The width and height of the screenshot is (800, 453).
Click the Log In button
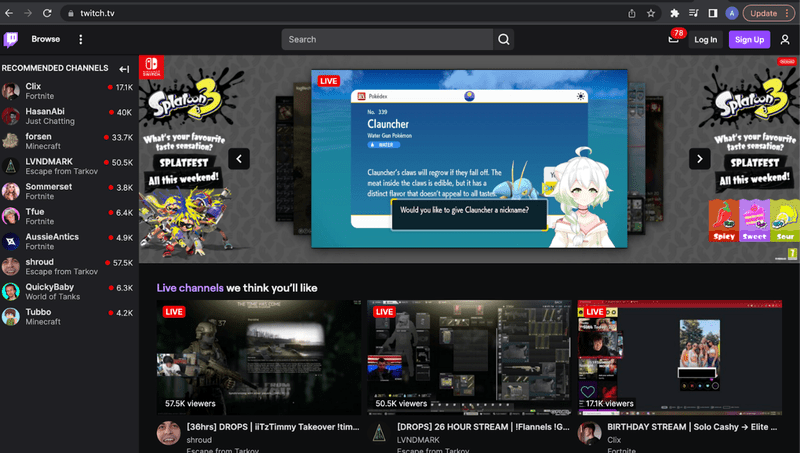coord(706,39)
